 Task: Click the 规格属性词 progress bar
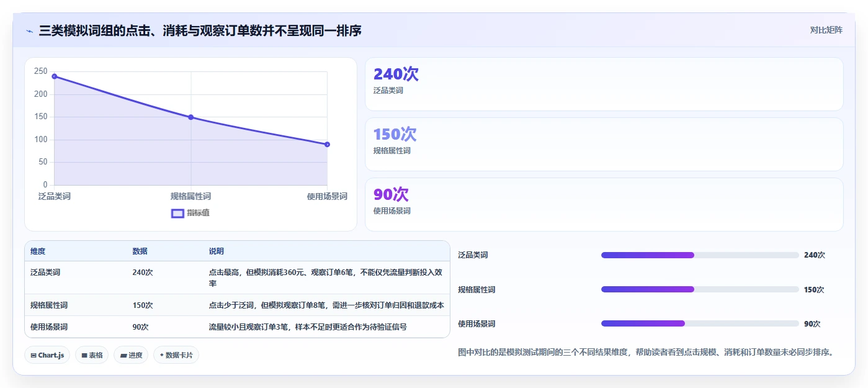click(x=700, y=289)
